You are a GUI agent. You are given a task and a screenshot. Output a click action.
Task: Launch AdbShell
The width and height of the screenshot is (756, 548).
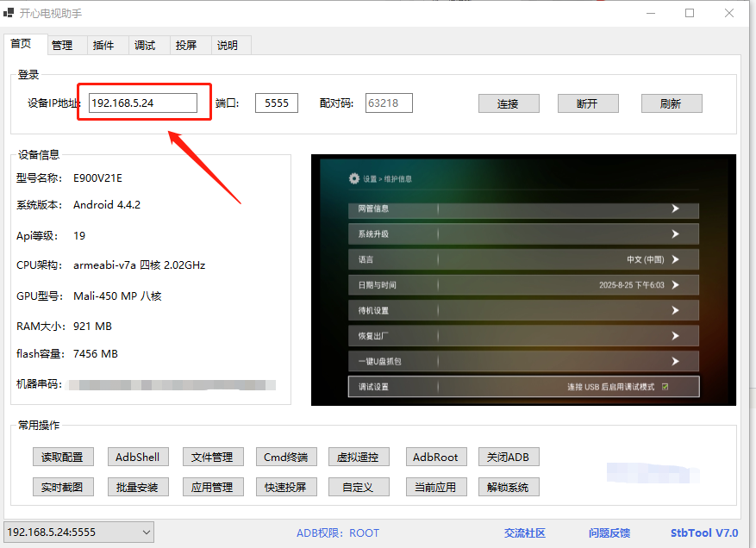(x=138, y=457)
